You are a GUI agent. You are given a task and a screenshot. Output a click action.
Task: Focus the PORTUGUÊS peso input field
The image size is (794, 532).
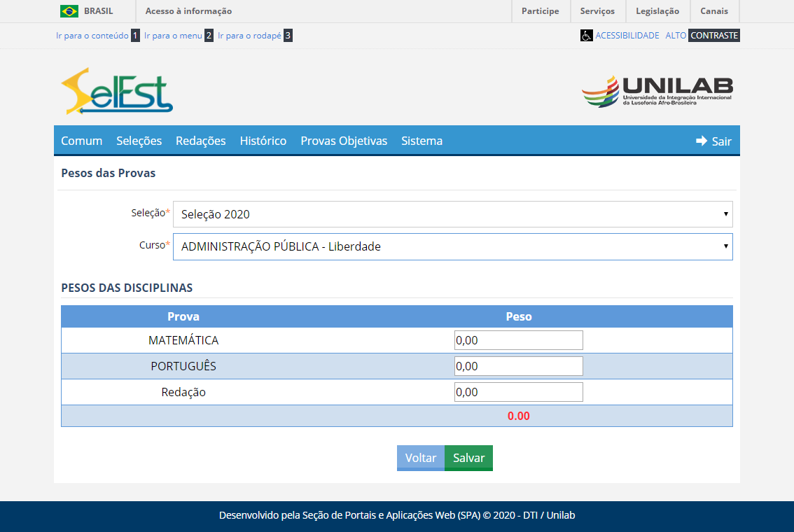[518, 366]
